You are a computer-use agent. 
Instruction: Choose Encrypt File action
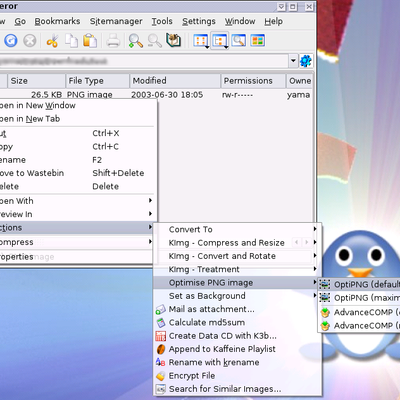pos(237,376)
